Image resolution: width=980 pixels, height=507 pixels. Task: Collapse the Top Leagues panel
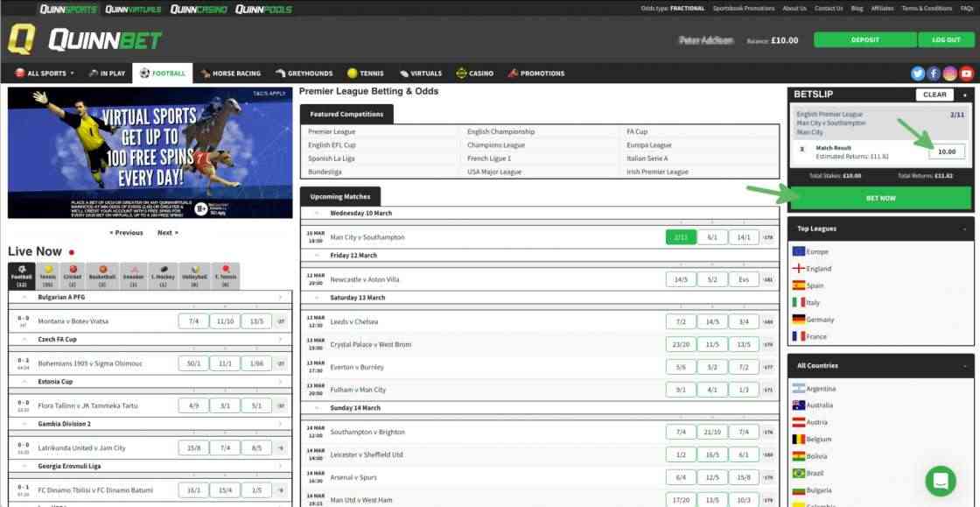(965, 229)
